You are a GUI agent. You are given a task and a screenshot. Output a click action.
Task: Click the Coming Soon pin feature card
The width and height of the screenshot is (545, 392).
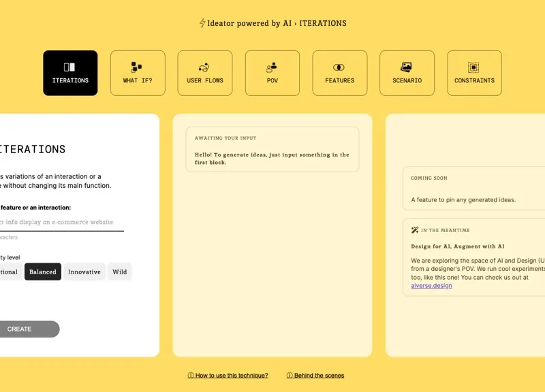click(473, 189)
